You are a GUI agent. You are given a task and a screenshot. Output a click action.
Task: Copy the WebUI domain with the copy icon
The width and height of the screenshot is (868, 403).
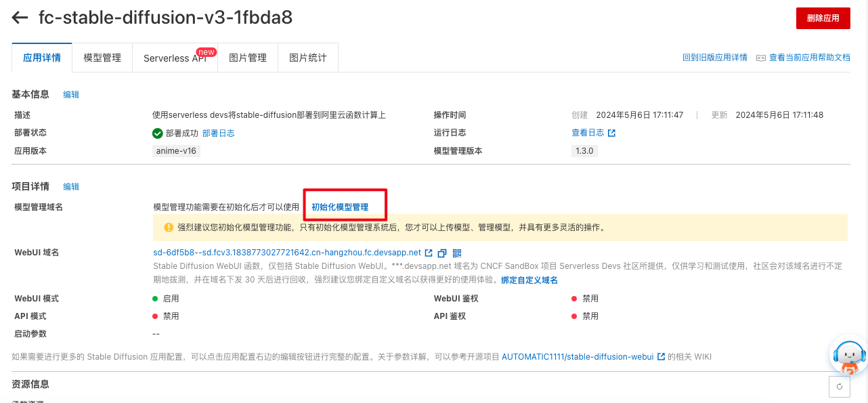pyautogui.click(x=442, y=253)
